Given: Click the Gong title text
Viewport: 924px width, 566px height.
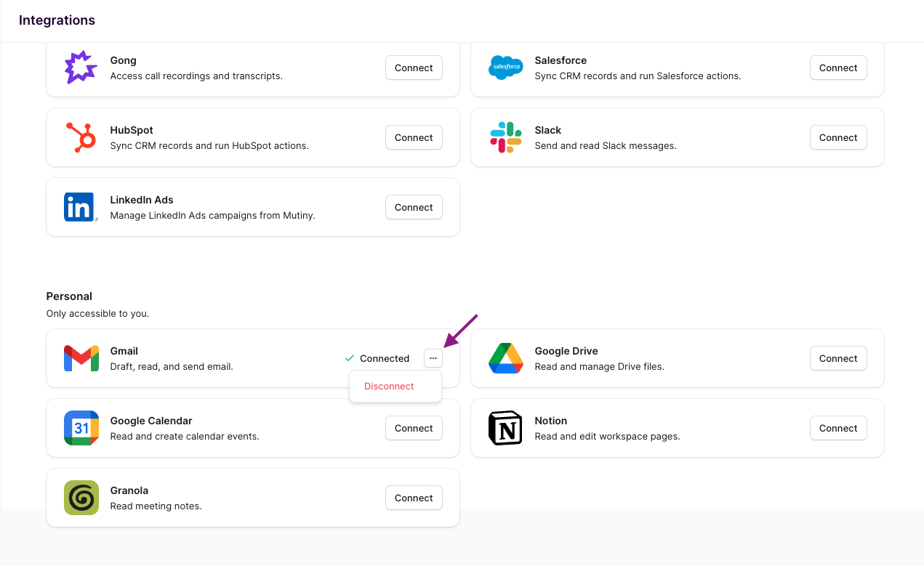Looking at the screenshot, I should (x=123, y=60).
